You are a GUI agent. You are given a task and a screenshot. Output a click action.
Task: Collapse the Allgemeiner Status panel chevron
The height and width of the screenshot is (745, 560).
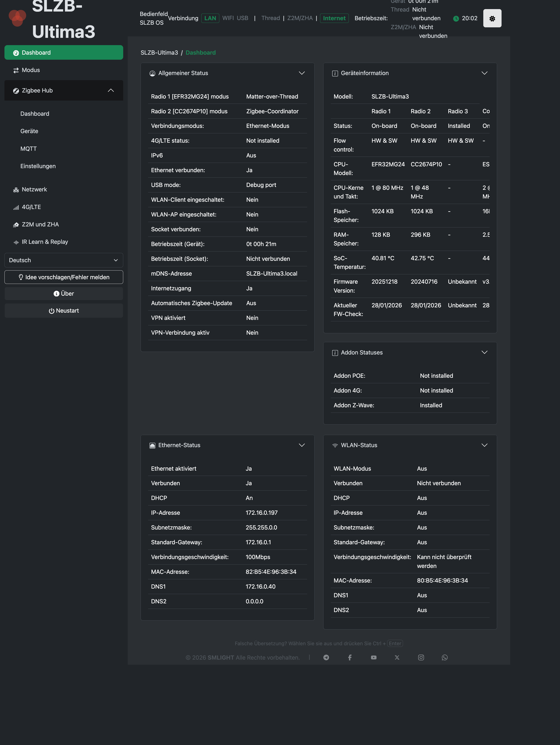302,73
